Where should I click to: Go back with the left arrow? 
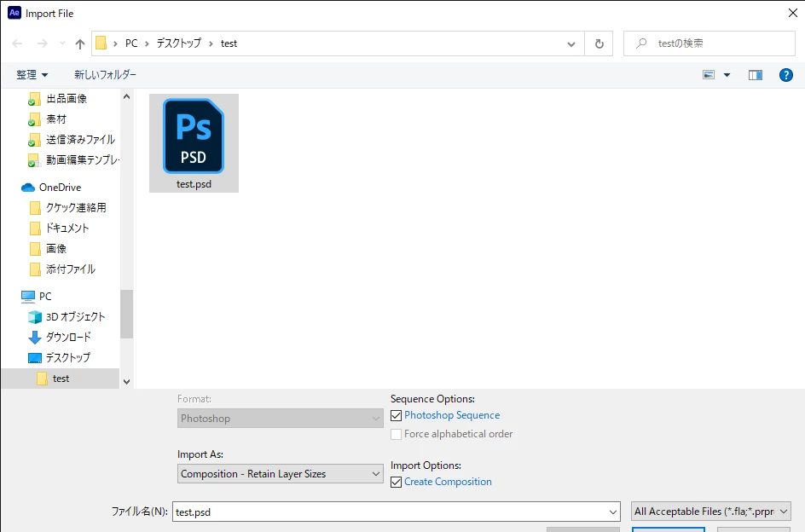[x=17, y=43]
